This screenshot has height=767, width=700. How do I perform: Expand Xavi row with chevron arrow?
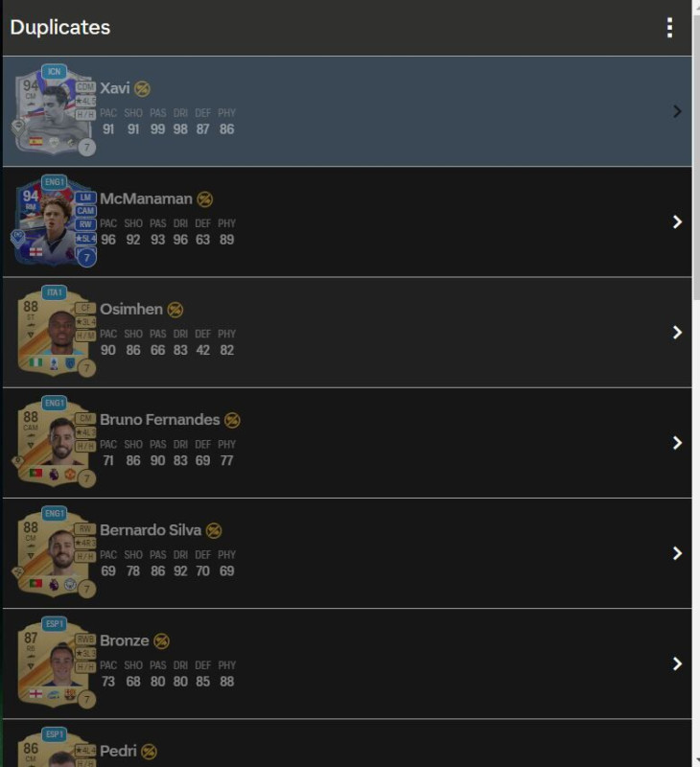pos(677,111)
